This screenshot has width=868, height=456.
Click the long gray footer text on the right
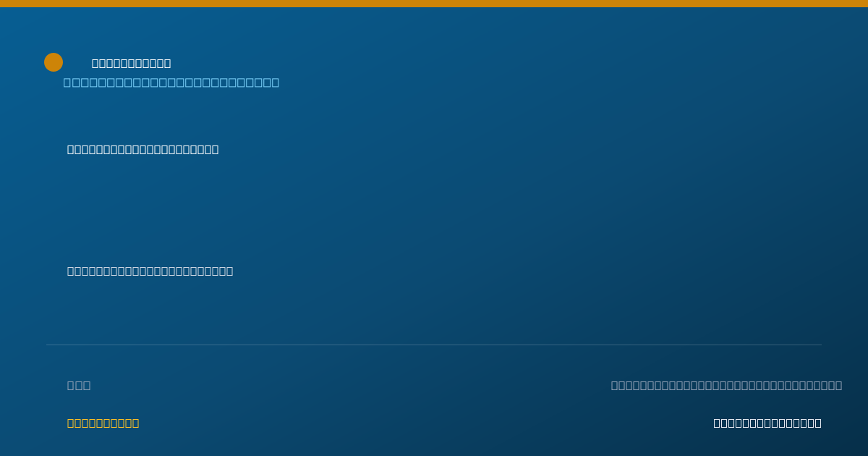pos(726,386)
